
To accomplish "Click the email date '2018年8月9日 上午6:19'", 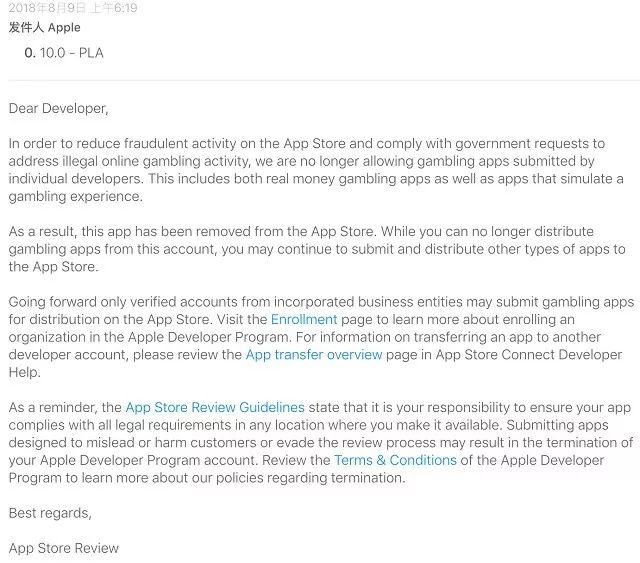I will pyautogui.click(x=73, y=7).
